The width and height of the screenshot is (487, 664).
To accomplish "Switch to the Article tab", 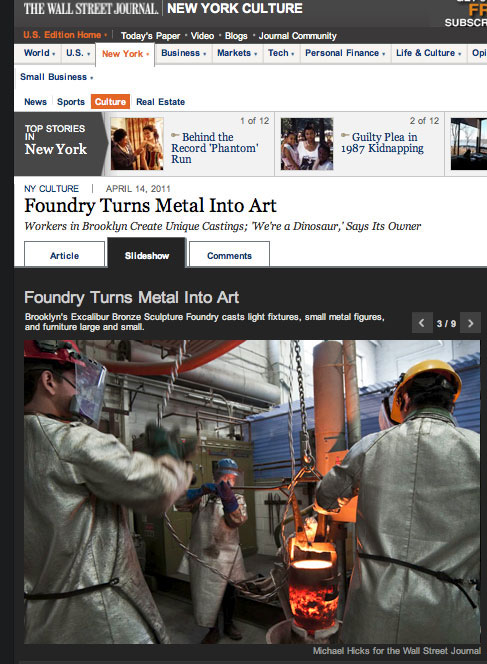I will tap(64, 255).
